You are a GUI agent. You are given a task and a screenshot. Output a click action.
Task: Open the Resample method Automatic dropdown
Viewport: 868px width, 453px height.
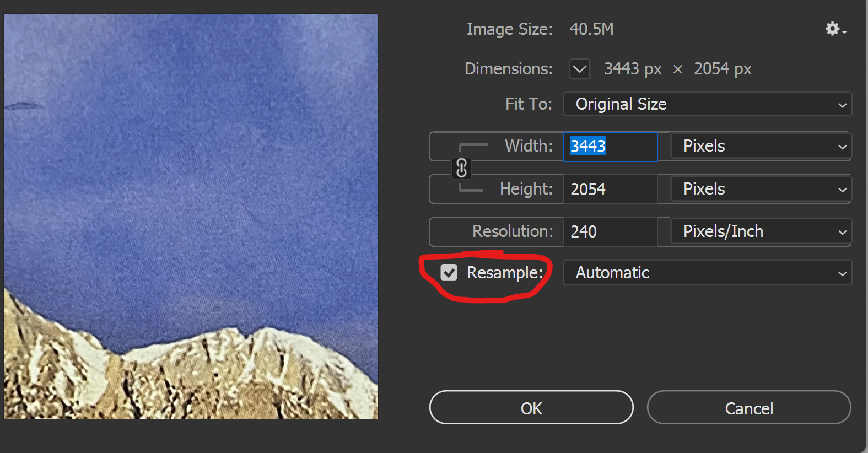[x=707, y=273]
